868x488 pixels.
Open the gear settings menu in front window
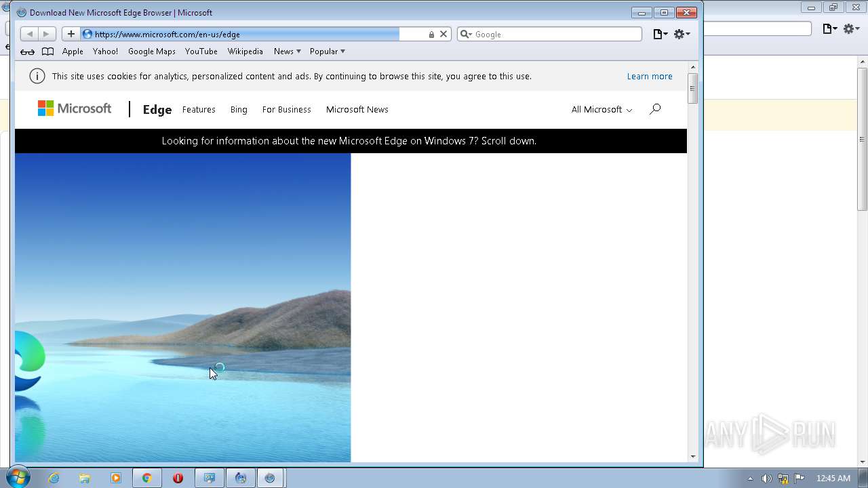point(682,34)
